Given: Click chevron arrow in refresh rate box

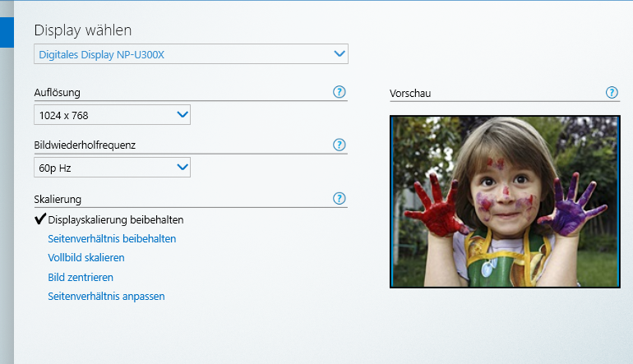Looking at the screenshot, I should [x=183, y=168].
